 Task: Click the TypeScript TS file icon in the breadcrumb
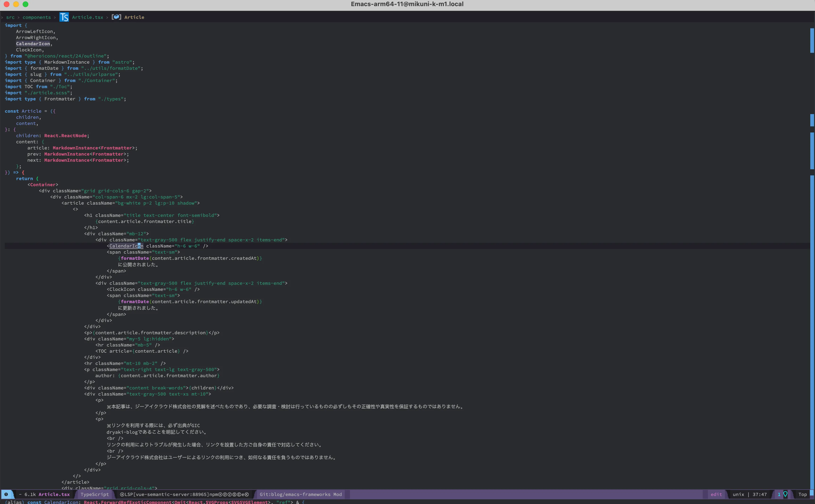coord(64,17)
